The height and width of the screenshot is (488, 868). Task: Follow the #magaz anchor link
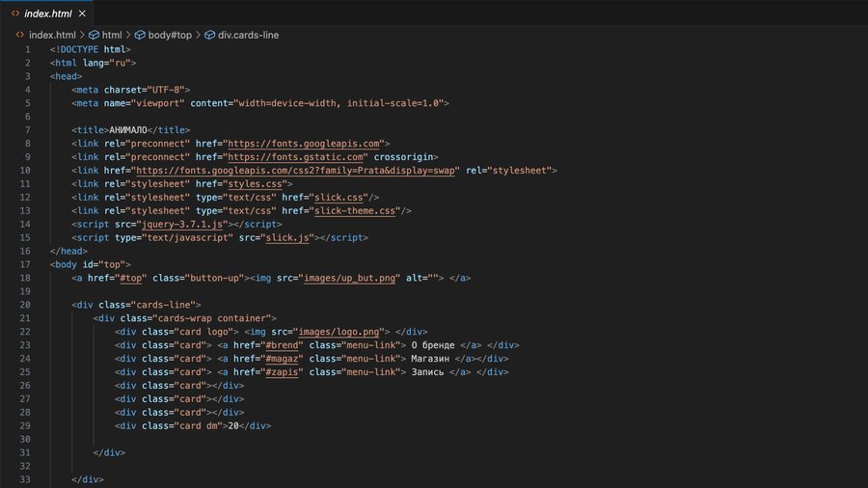tap(282, 359)
